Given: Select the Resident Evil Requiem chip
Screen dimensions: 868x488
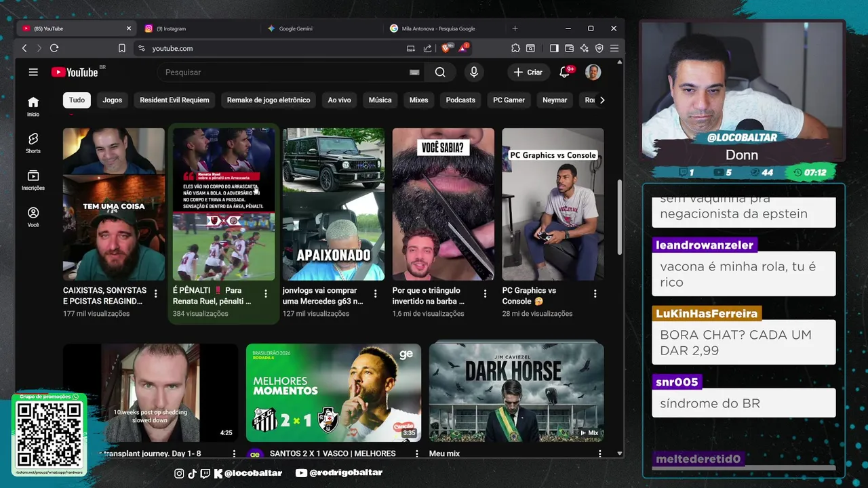Looking at the screenshot, I should [174, 100].
